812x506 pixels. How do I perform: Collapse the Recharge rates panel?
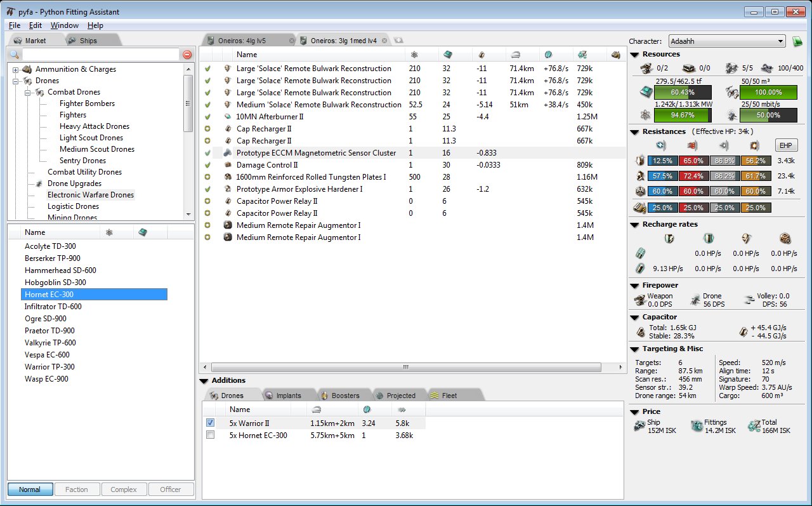tap(634, 225)
